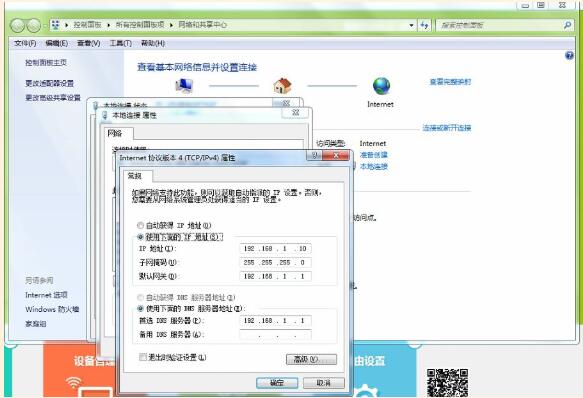583x398 pixels.
Task: Expand breadcrumb arrow after 控制面板
Action: tap(108, 25)
